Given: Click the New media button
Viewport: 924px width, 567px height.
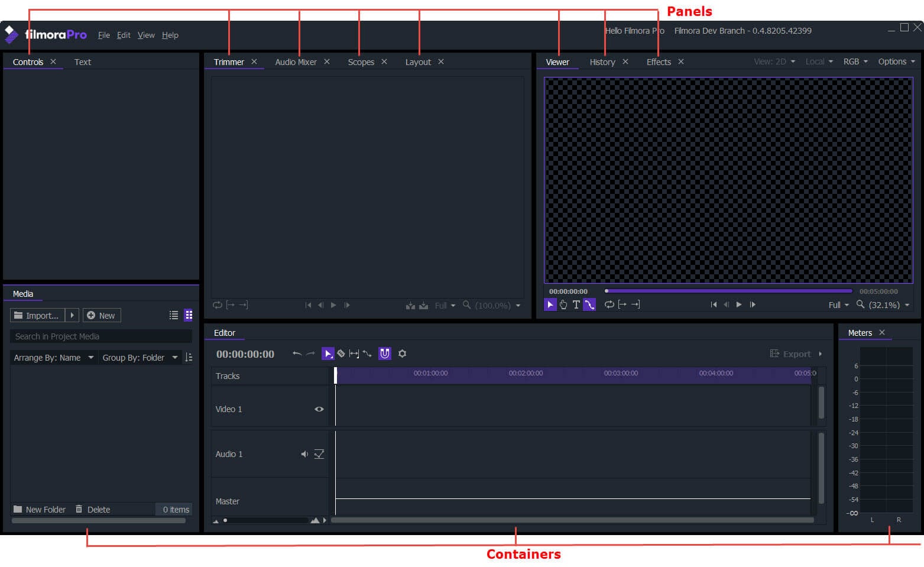Looking at the screenshot, I should tap(102, 315).
